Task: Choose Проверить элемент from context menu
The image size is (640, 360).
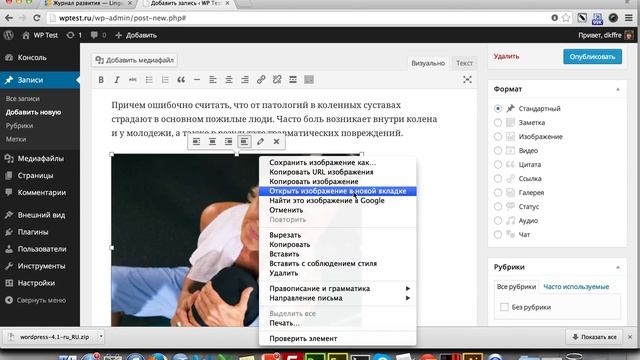Action: [338, 338]
